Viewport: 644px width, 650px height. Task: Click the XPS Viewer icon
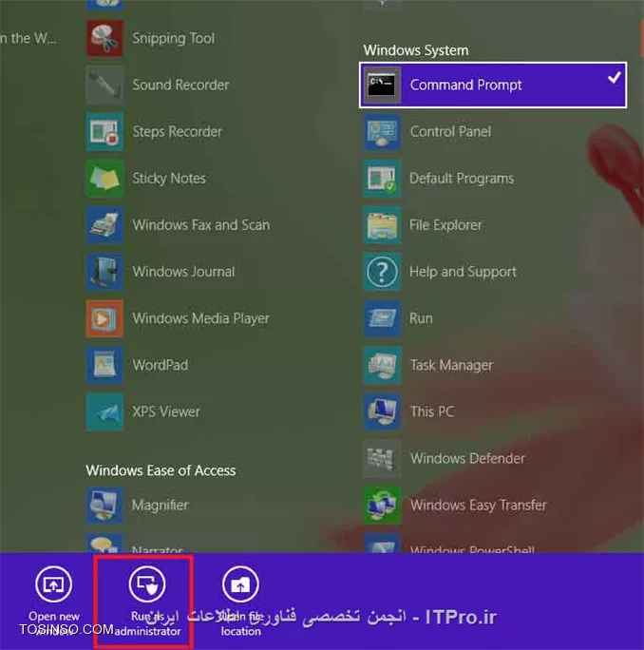(104, 412)
